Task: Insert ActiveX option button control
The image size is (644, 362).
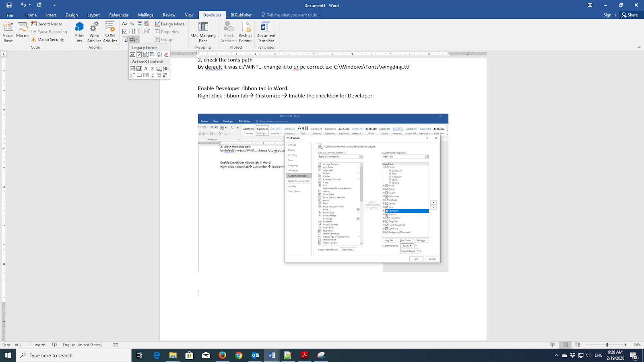Action: click(x=153, y=68)
